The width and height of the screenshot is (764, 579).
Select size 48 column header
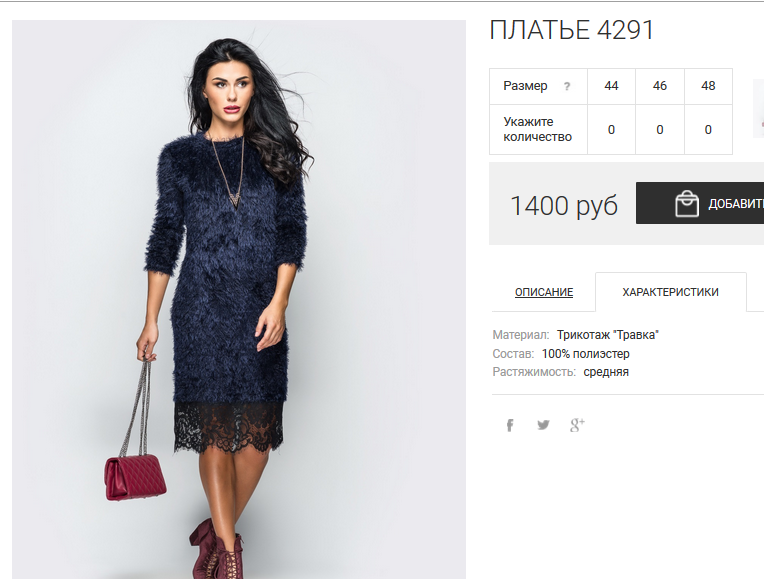708,86
